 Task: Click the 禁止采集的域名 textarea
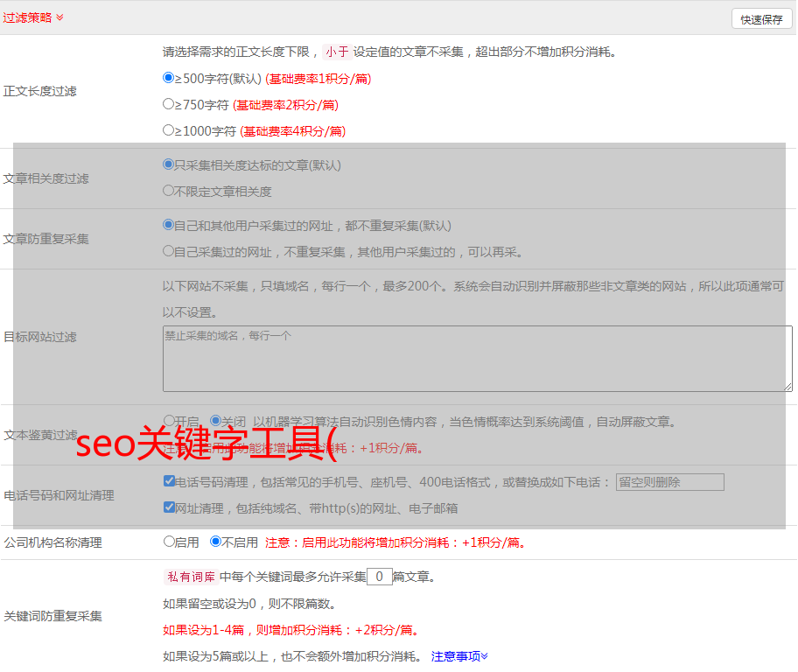pos(477,359)
